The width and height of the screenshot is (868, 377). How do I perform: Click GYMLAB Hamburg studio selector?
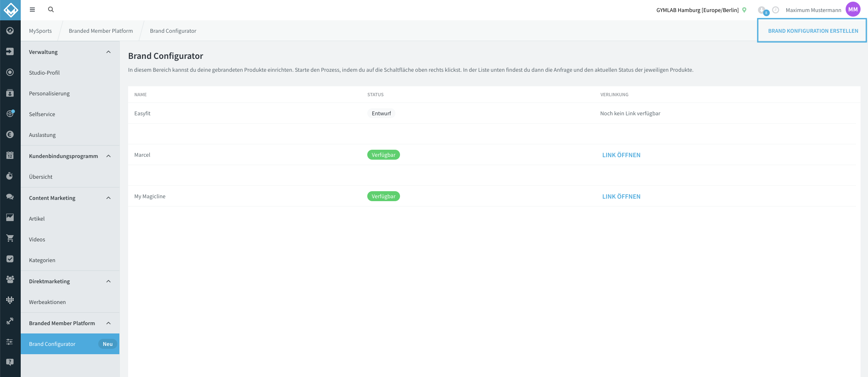pos(698,10)
